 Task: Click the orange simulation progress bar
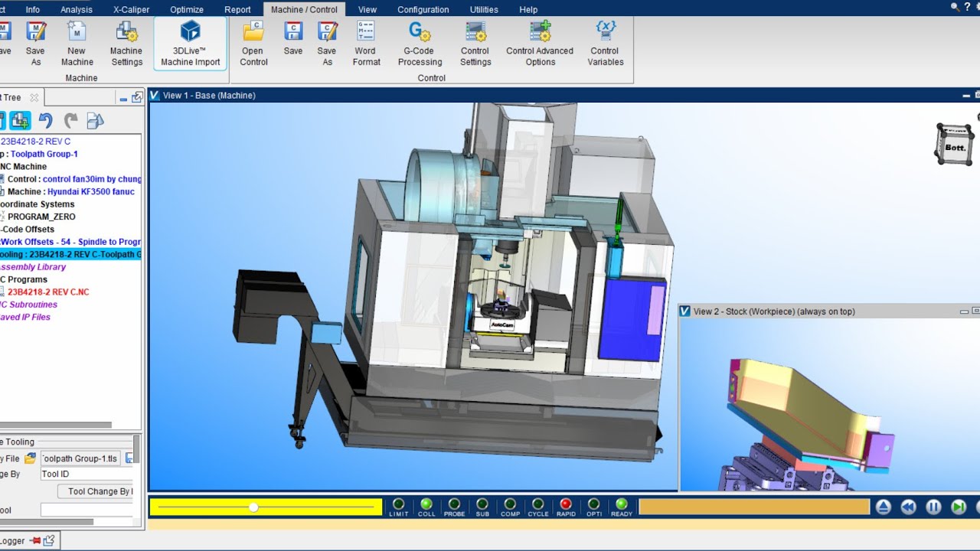[754, 507]
